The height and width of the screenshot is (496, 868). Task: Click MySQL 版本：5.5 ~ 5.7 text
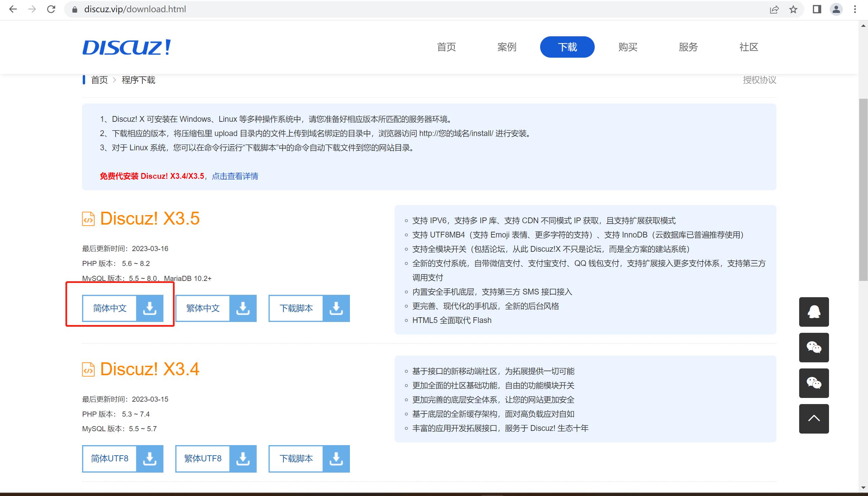[x=119, y=429]
